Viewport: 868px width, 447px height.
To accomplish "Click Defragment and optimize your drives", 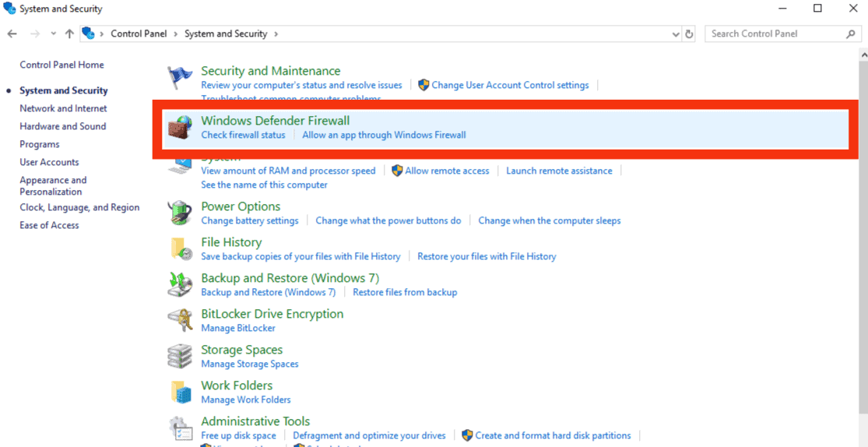I will point(369,435).
